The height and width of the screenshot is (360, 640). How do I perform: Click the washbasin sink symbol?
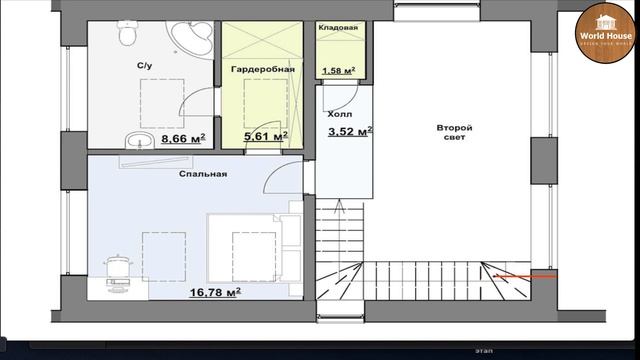[x=139, y=140]
